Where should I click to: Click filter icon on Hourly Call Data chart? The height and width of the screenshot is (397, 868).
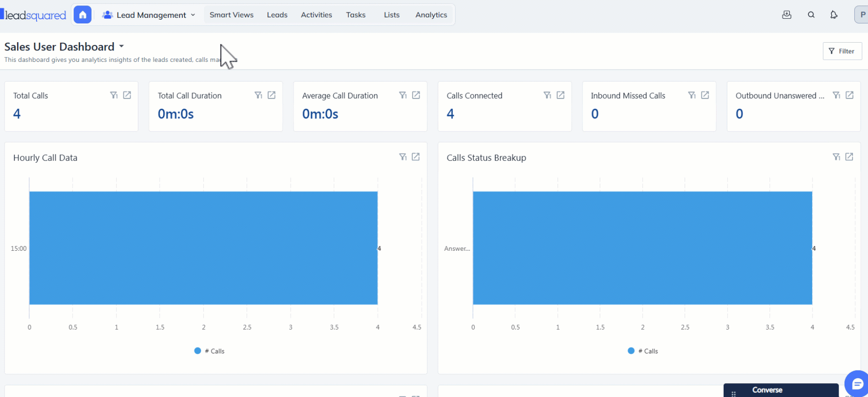[x=402, y=157]
